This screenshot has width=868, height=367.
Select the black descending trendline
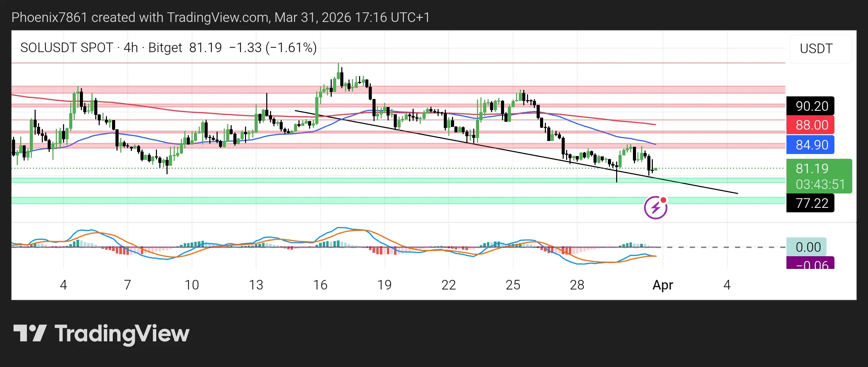click(516, 152)
